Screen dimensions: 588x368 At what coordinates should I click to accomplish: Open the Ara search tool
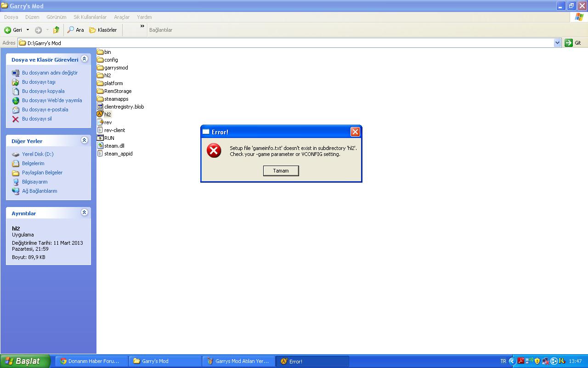pyautogui.click(x=75, y=30)
